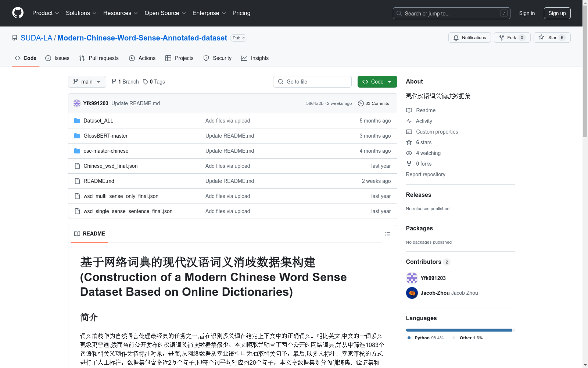Click the esc-master-chinese folder icon
The image size is (588, 368).
(x=77, y=151)
